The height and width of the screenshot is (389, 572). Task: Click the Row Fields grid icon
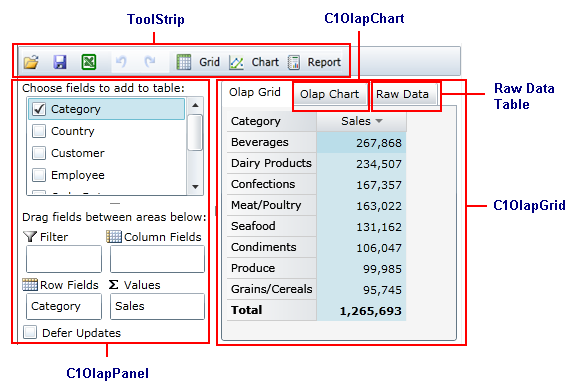point(30,285)
